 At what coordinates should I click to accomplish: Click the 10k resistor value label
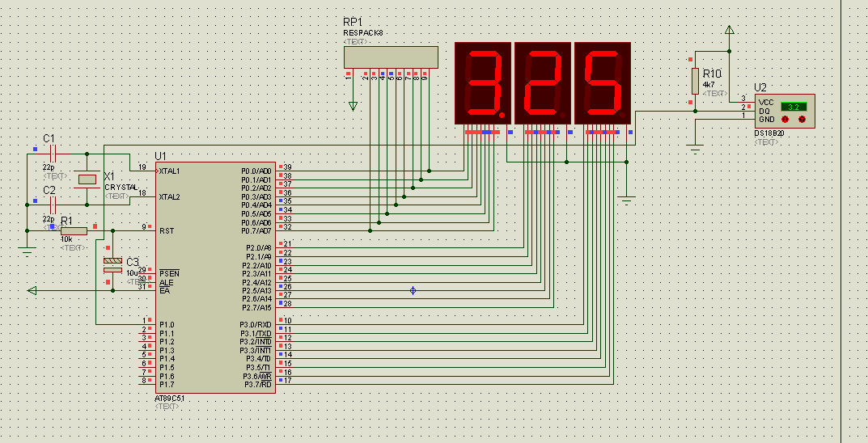66,239
